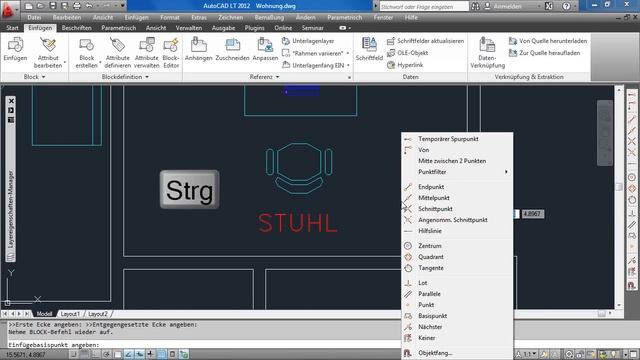This screenshot has width=640, height=360.
Task: Open the Unterlagenfang EIN dropdown
Action: click(348, 65)
